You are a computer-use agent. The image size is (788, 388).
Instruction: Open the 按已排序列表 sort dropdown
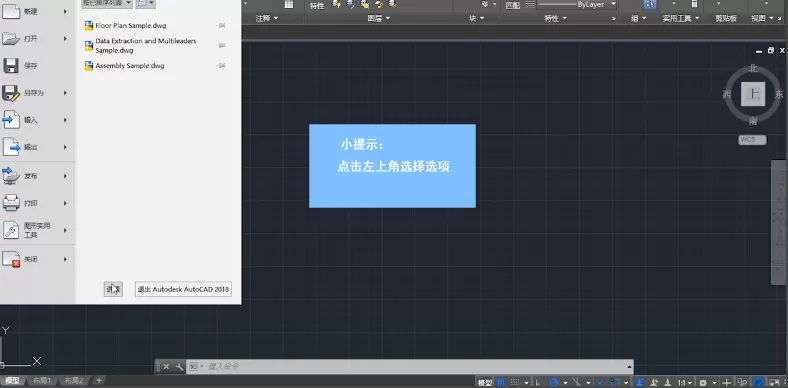point(107,4)
